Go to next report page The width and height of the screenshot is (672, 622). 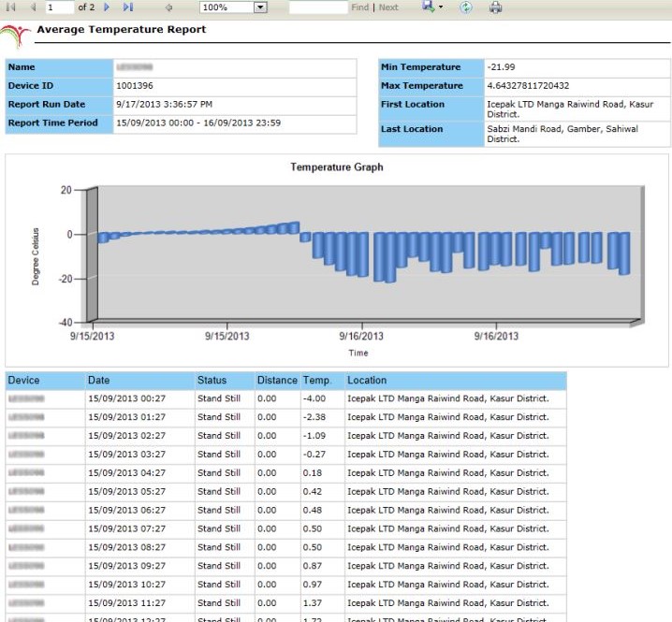pos(107,7)
